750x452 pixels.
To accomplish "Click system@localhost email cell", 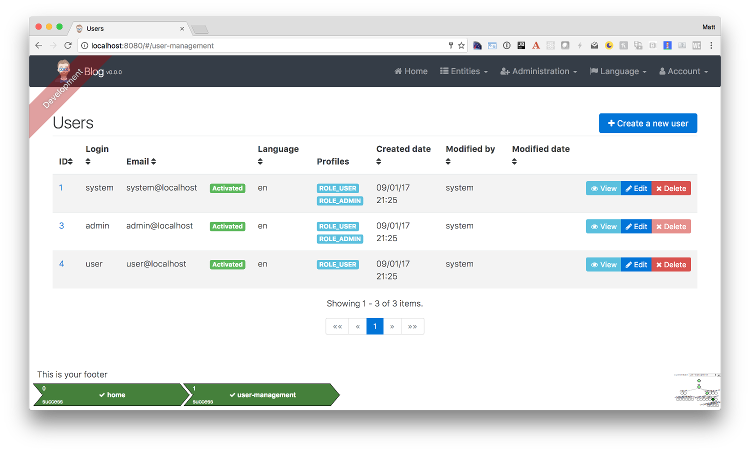I will (162, 188).
